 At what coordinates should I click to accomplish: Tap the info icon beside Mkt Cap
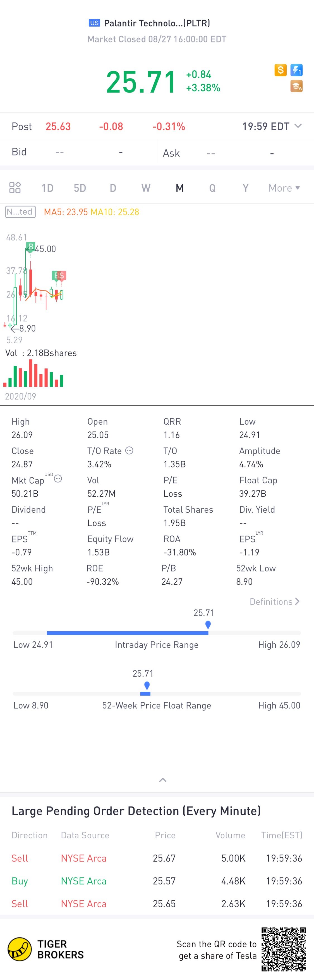coord(58,479)
